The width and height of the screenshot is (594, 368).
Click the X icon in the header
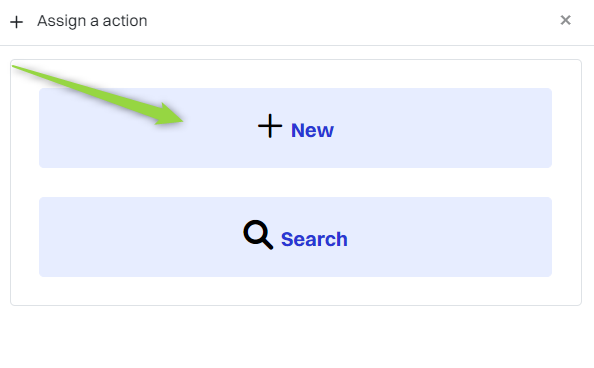565,20
